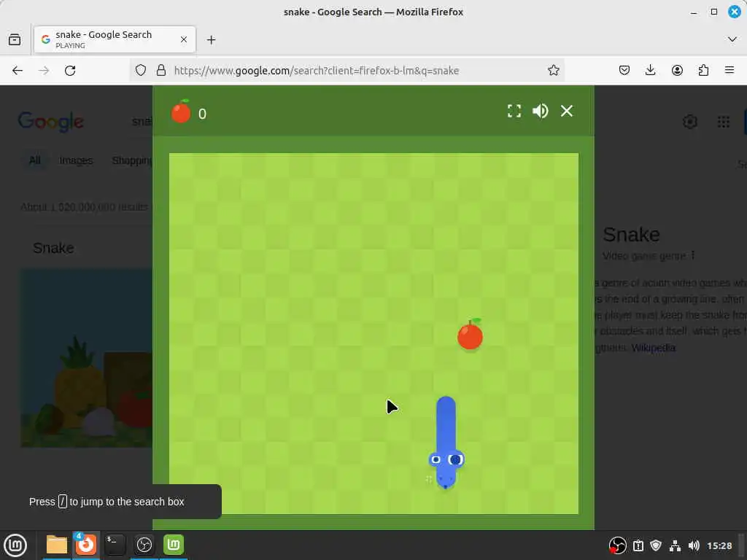Image resolution: width=747 pixels, height=560 pixels.
Task: Mute the Snake game sound
Action: pyautogui.click(x=541, y=111)
